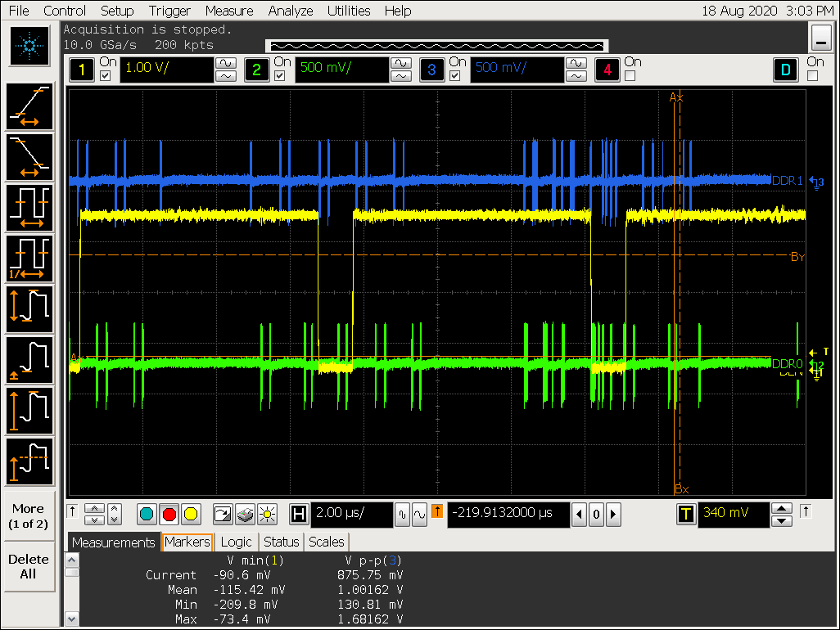Select the Measurements tab
Viewport: 840px width, 630px height.
114,542
